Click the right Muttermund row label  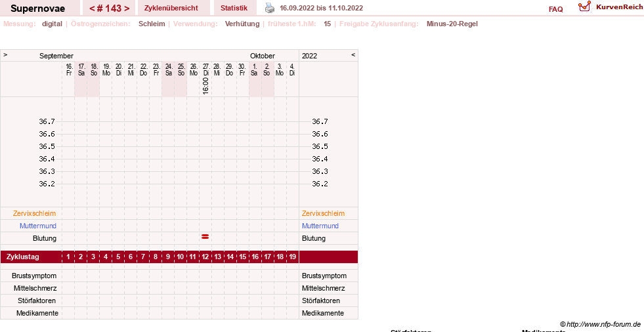320,226
